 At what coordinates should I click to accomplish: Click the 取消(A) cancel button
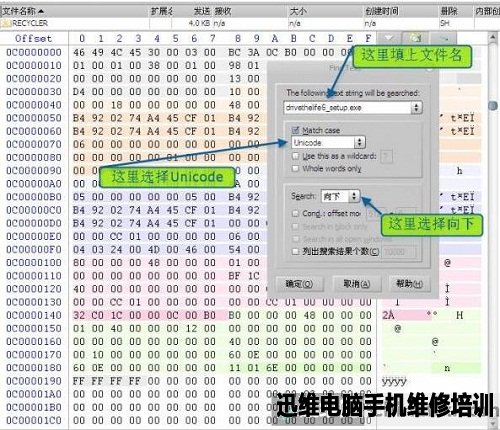pyautogui.click(x=357, y=284)
